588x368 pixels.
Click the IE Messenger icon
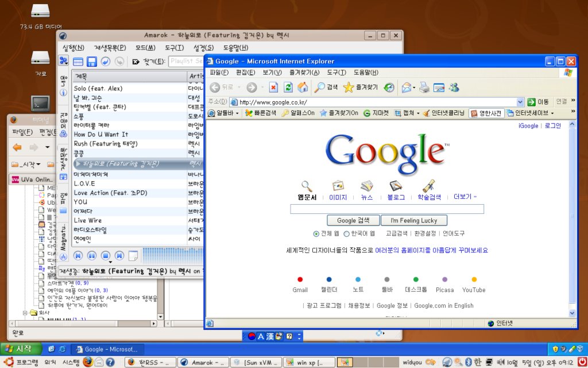click(x=454, y=87)
